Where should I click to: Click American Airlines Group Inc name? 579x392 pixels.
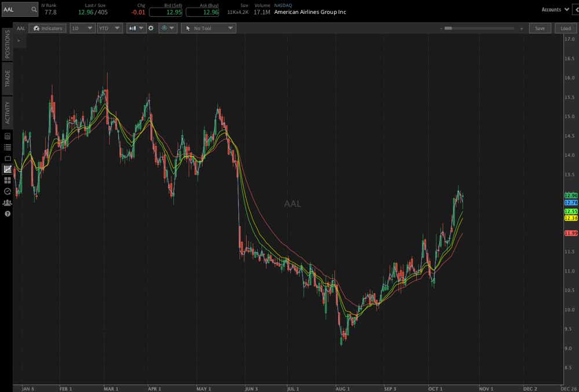310,12
